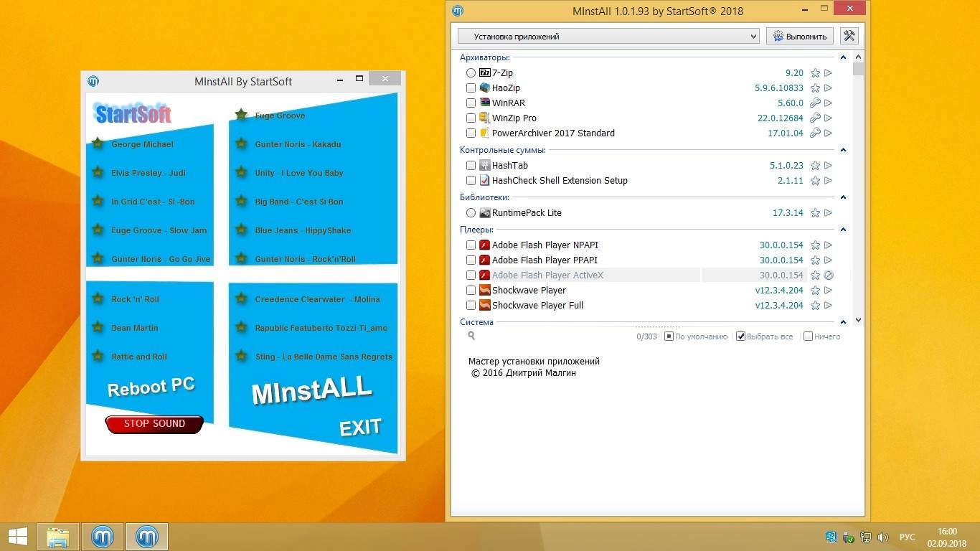Image resolution: width=980 pixels, height=551 pixels.
Task: Click the star icon for HaoZip
Action: [815, 88]
